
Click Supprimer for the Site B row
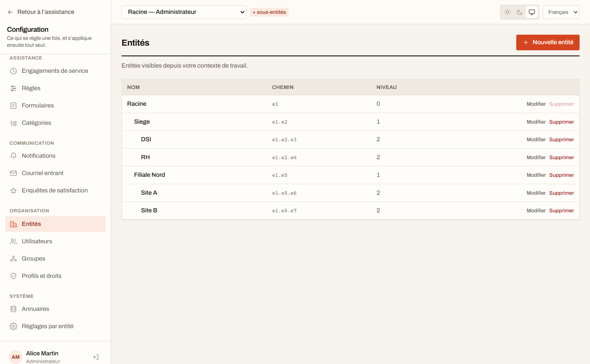tap(561, 211)
